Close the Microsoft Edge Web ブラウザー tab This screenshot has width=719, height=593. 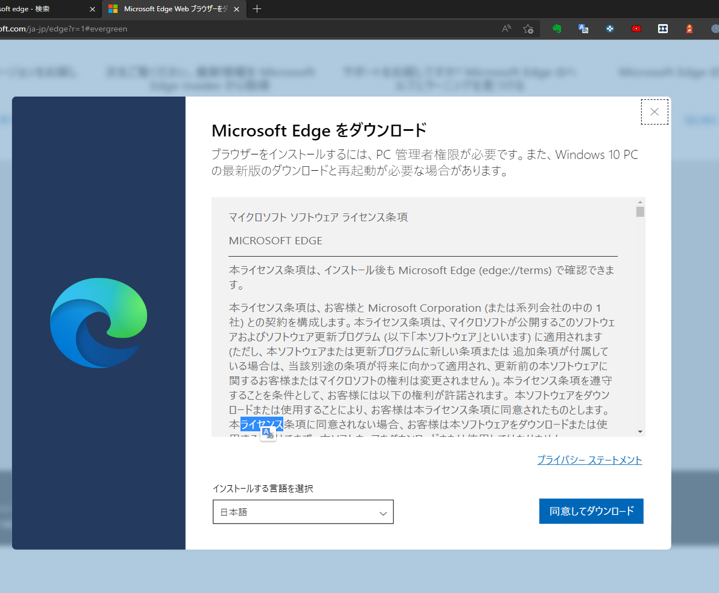tap(236, 9)
